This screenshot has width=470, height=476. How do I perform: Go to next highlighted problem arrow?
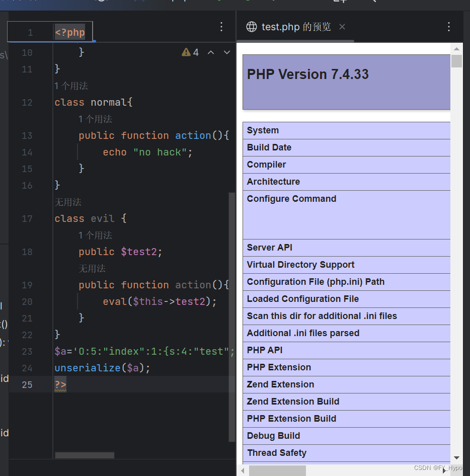tap(227, 52)
